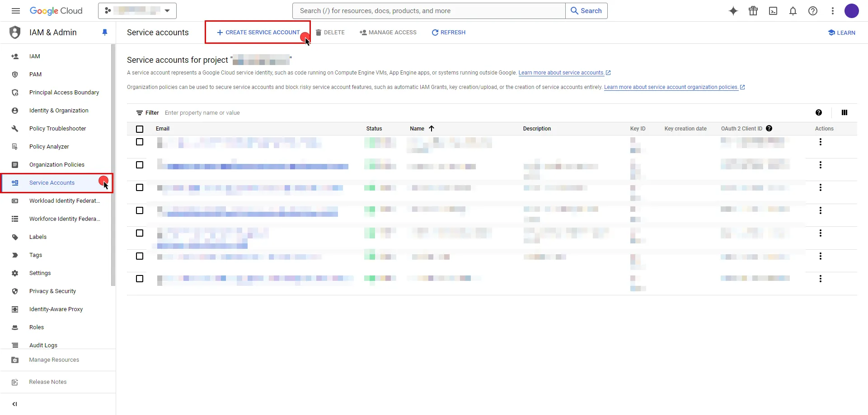The height and width of the screenshot is (415, 868).
Task: Click inside the resources search field
Action: pos(428,11)
